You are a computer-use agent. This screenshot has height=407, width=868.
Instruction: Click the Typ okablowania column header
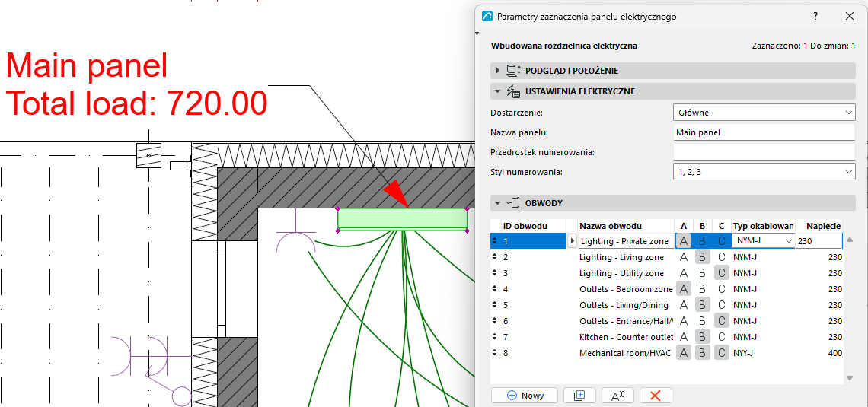[x=764, y=226]
